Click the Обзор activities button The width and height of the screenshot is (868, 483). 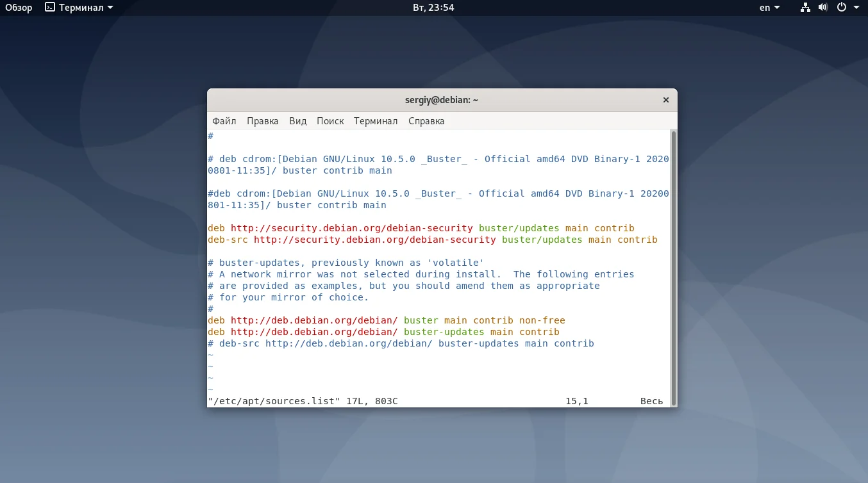click(x=19, y=8)
